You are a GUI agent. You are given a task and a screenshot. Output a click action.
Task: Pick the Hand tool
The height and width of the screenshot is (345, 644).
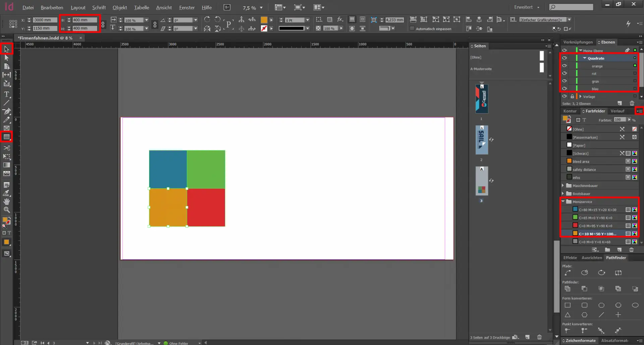pyautogui.click(x=6, y=201)
